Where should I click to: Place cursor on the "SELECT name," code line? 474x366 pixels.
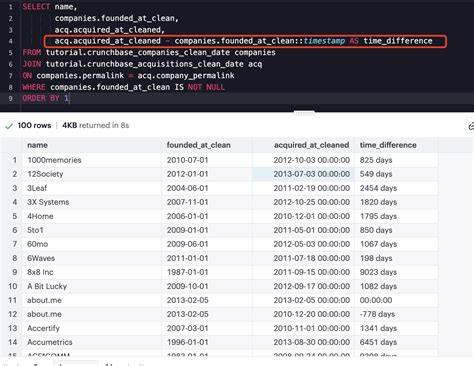tap(49, 7)
